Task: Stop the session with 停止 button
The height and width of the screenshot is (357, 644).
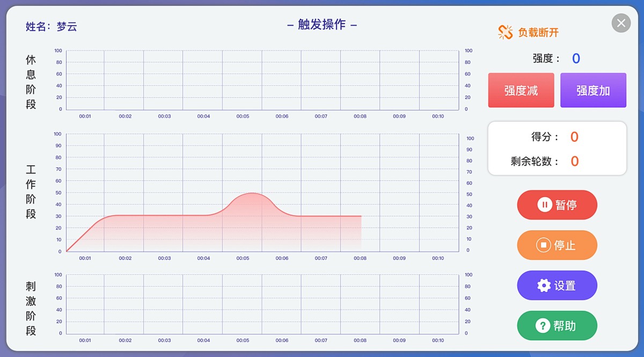Action: [557, 245]
